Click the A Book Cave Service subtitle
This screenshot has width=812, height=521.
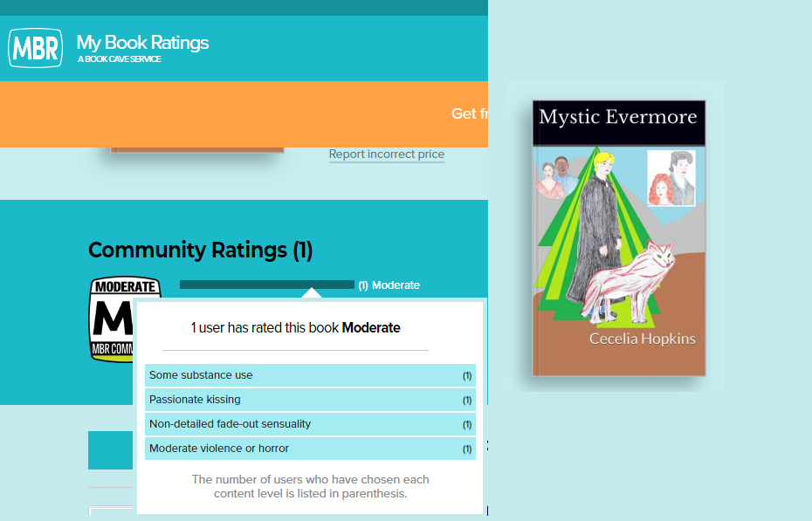[119, 59]
